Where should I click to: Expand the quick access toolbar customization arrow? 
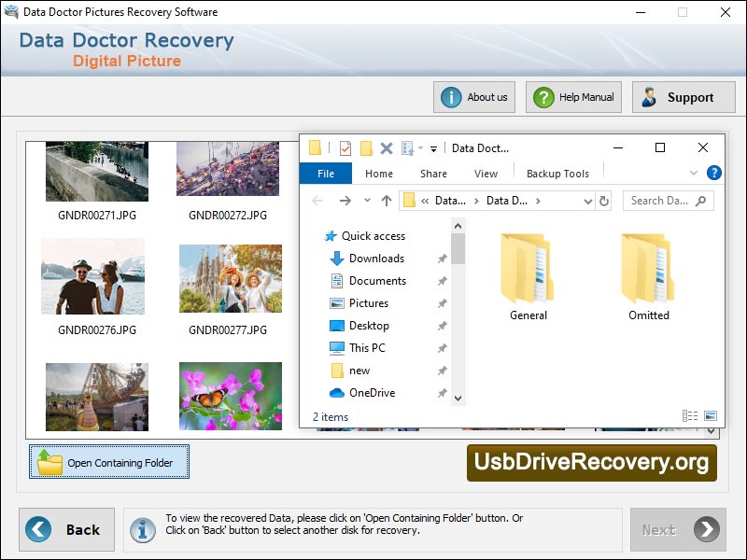coord(433,149)
